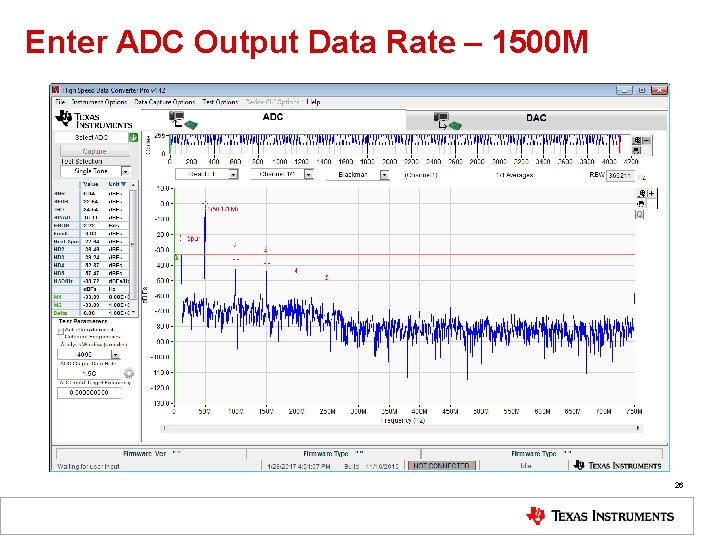Open the File menu
This screenshot has width=720, height=540.
[60, 102]
